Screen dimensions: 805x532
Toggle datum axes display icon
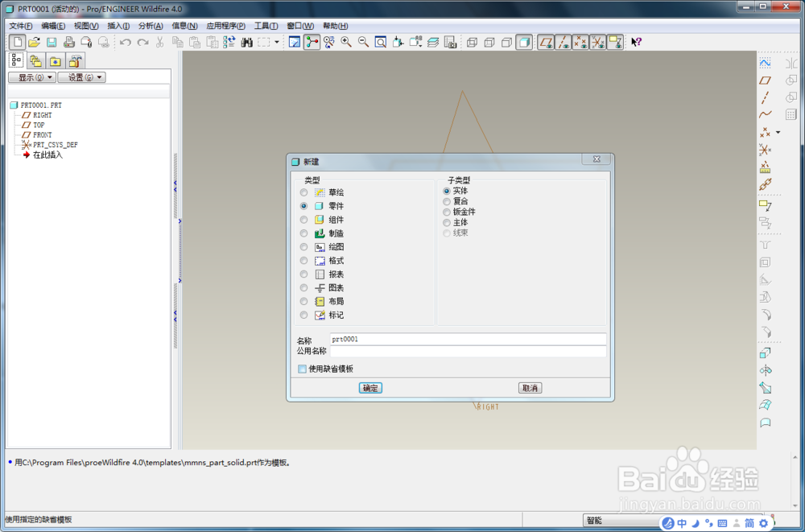(563, 42)
